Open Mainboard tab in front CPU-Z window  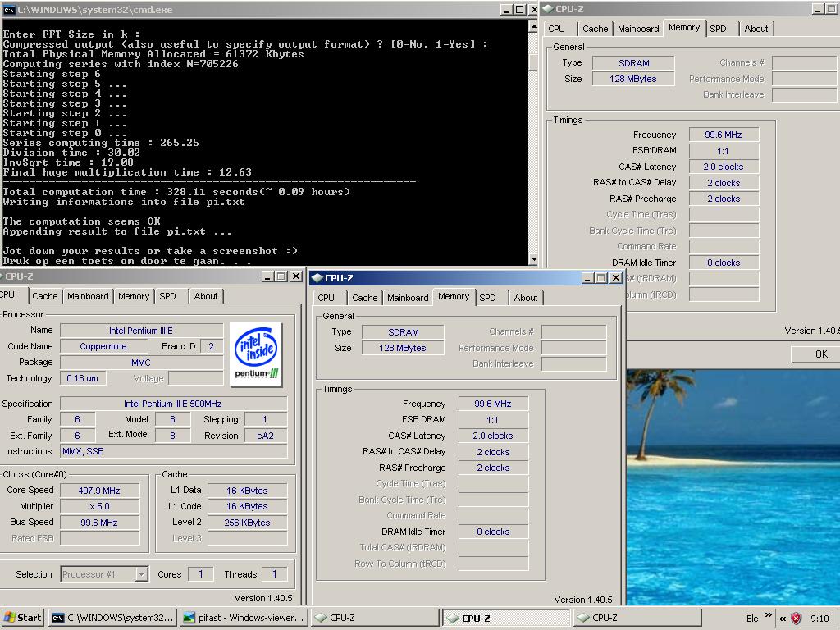(x=408, y=298)
